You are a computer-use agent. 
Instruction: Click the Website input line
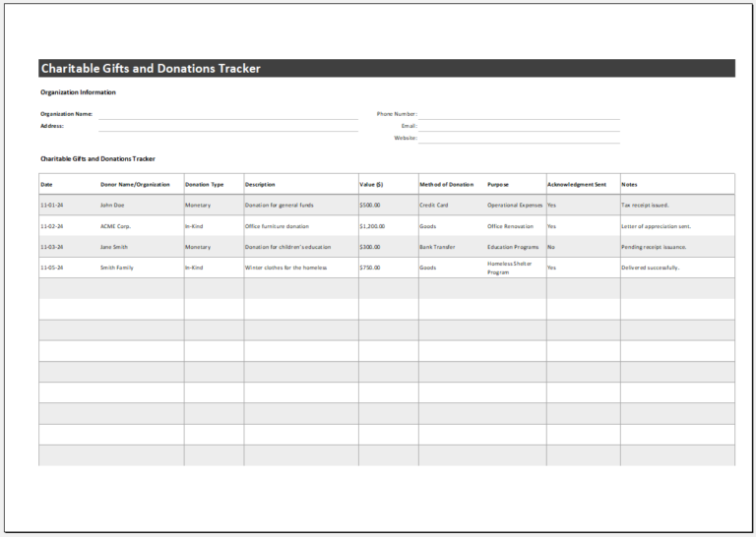pos(519,139)
